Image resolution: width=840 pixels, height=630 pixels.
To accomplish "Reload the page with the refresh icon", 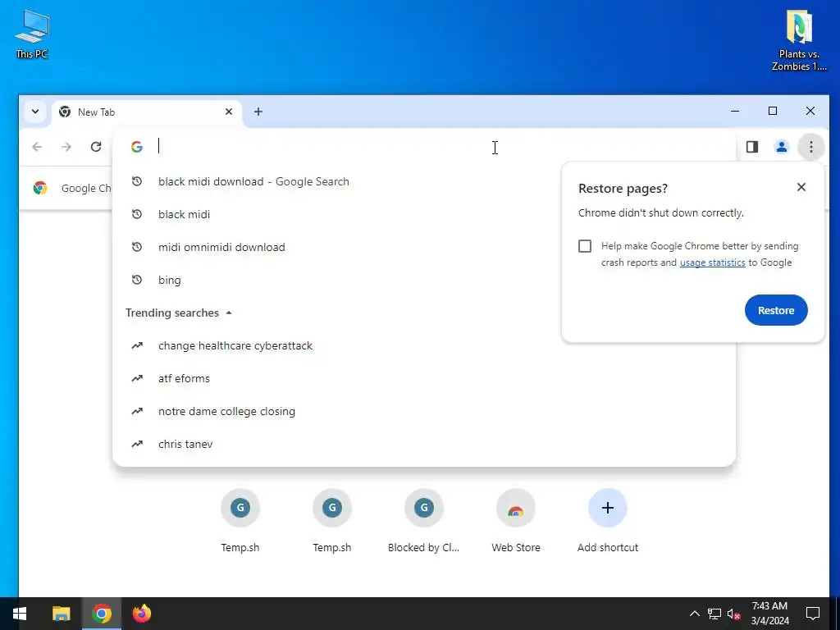I will pyautogui.click(x=96, y=146).
